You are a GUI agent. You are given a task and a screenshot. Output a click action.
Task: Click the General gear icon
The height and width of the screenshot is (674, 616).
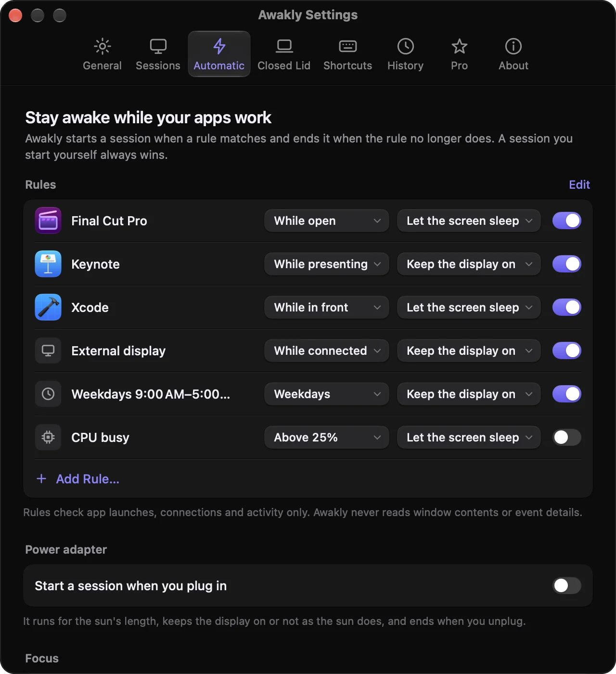coord(102,46)
